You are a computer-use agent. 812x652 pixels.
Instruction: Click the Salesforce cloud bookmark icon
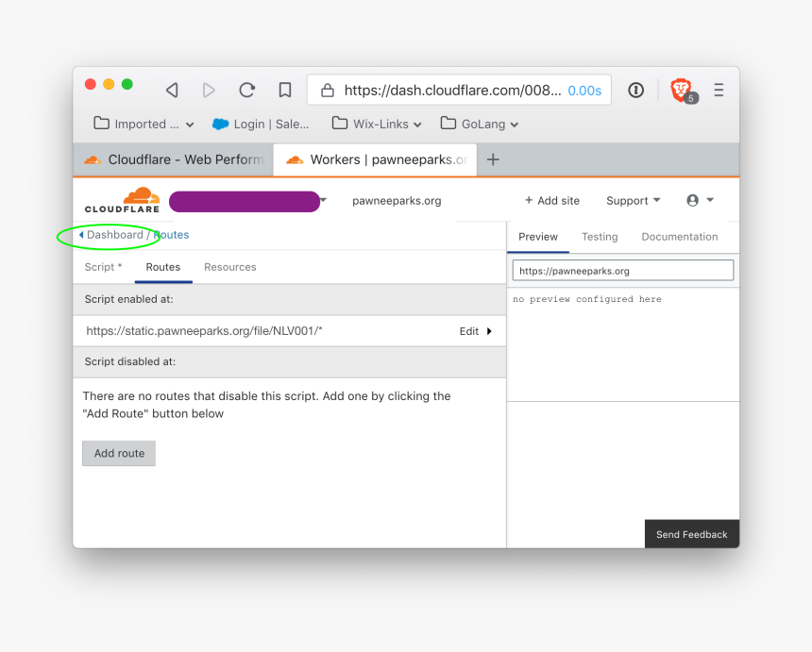221,125
